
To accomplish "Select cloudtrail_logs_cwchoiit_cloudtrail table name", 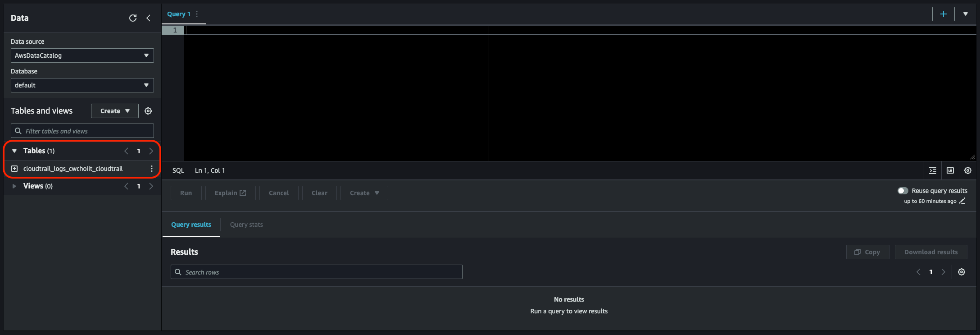I will point(73,169).
